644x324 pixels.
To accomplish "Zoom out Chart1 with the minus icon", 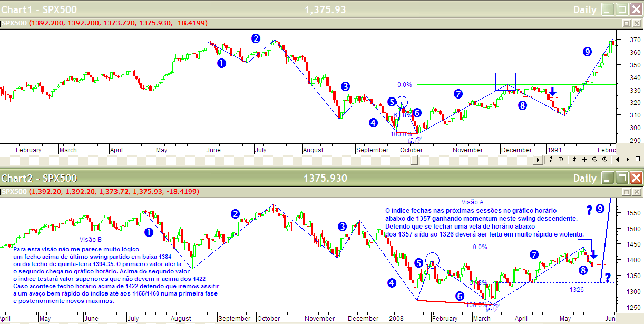I will [x=595, y=159].
